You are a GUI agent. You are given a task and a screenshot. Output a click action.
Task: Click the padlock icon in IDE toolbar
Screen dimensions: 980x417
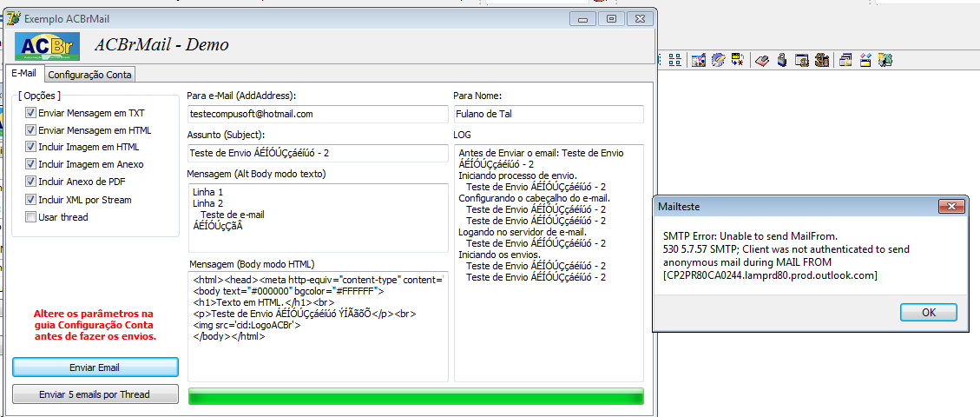click(x=782, y=60)
